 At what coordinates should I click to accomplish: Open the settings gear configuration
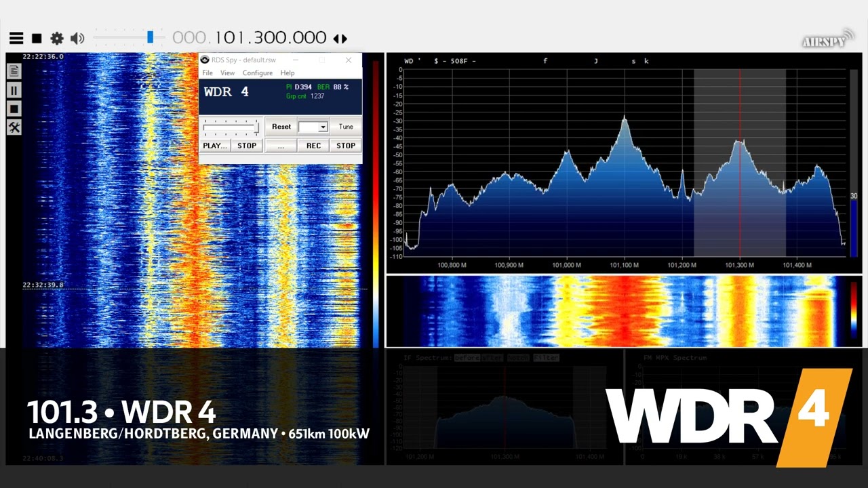(x=57, y=39)
